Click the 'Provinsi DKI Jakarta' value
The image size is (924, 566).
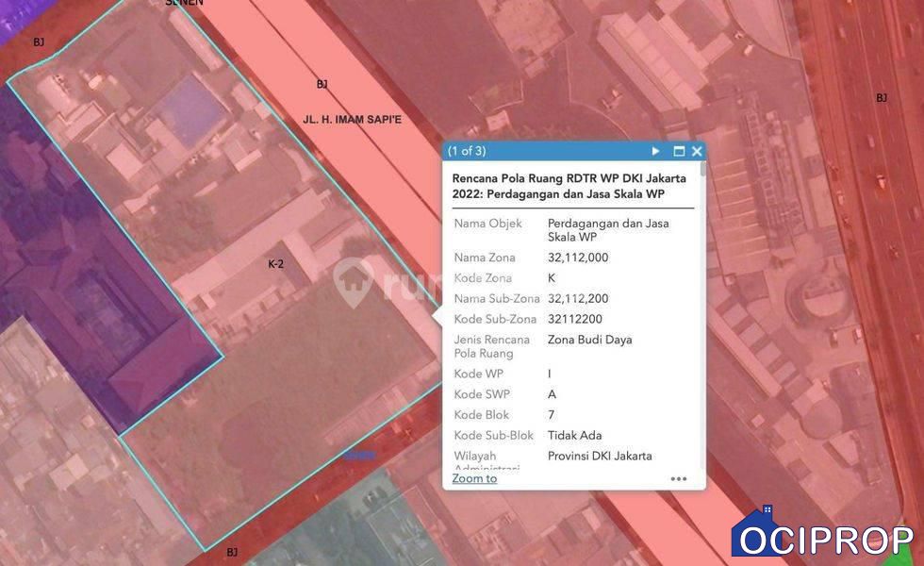pos(600,456)
